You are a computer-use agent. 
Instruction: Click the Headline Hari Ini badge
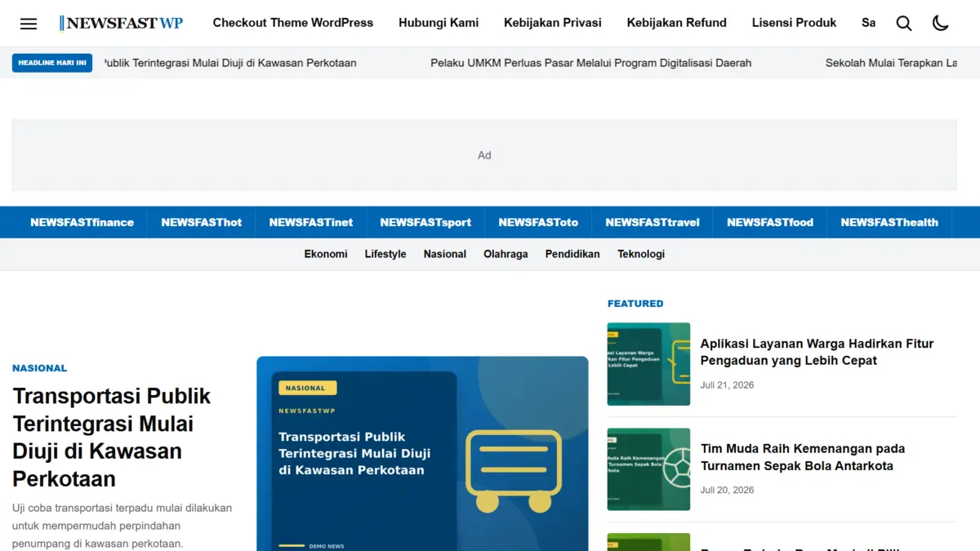tap(52, 63)
